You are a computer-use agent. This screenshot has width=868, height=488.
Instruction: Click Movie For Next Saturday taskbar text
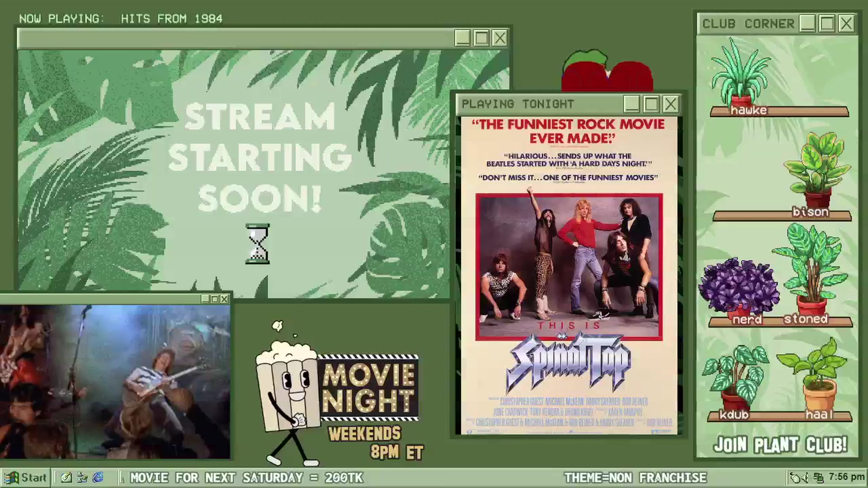tap(247, 478)
